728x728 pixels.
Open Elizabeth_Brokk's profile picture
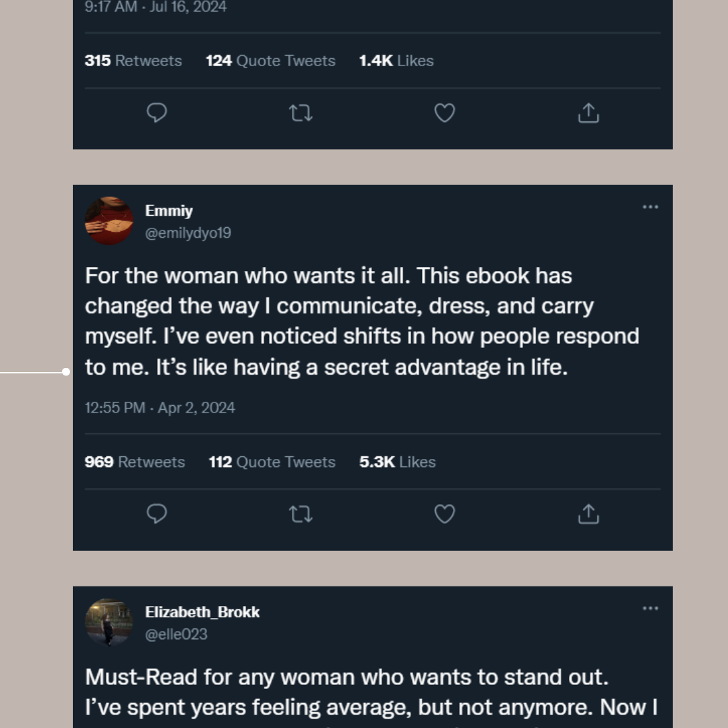(x=109, y=622)
